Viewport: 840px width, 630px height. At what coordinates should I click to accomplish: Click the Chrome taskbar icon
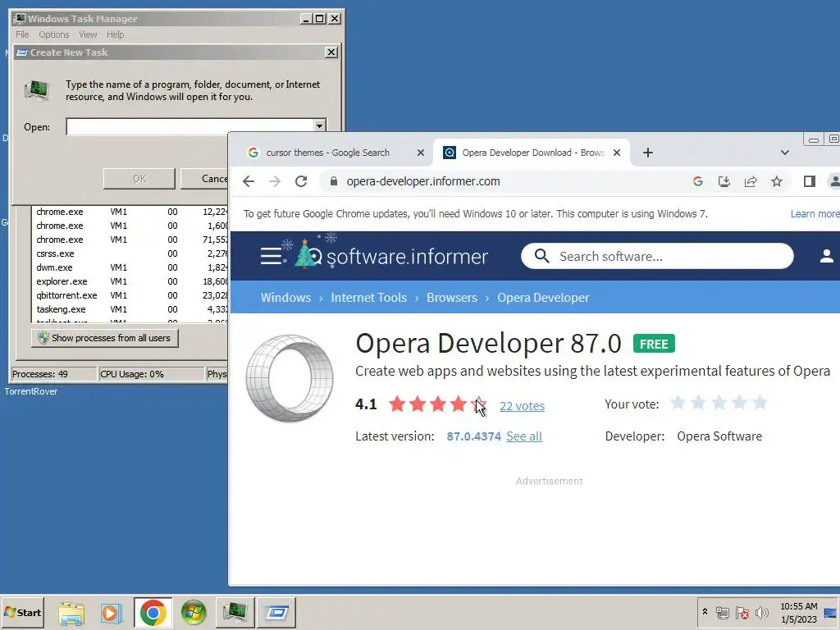[153, 612]
